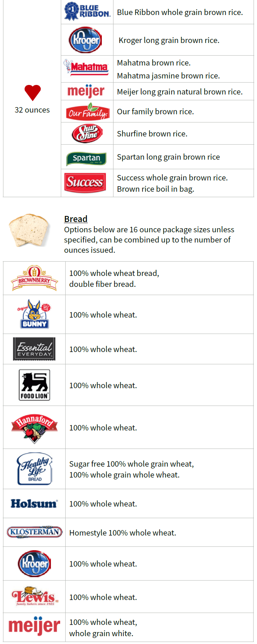This screenshot has width=257, height=644.
Task: Click the Kroger logo beside long grain brown rice
Action: pyautogui.click(x=85, y=40)
